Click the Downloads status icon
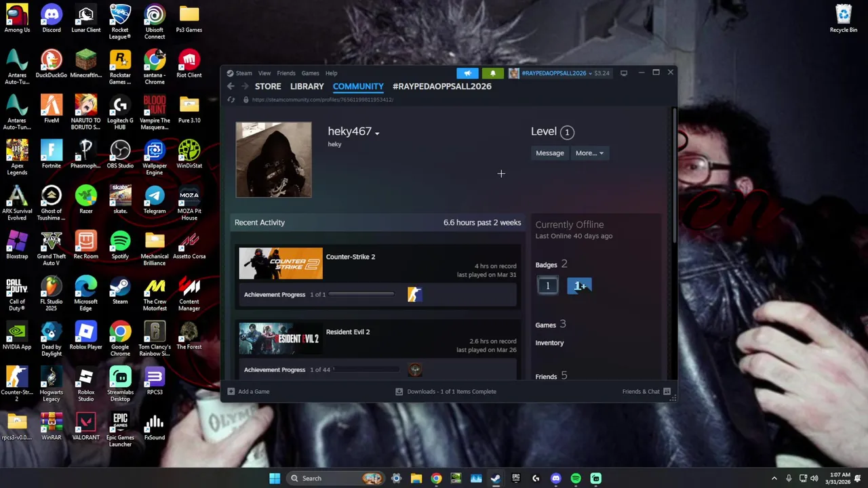This screenshot has width=868, height=488. tap(399, 391)
